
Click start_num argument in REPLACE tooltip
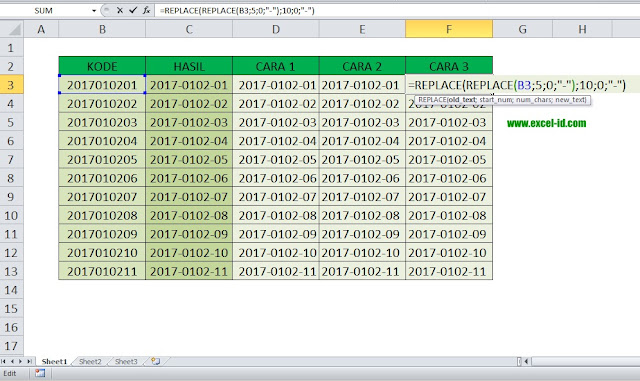point(496,100)
